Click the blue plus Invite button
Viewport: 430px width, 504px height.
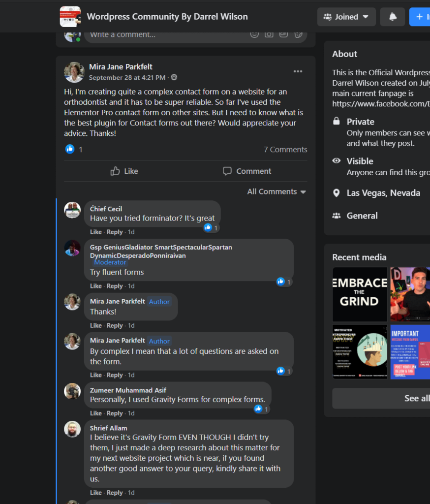420,17
